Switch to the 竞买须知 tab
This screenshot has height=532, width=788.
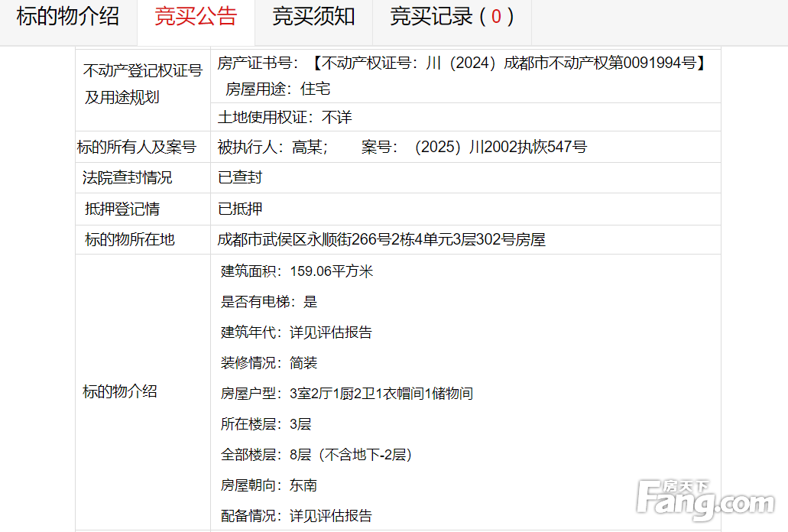click(x=313, y=18)
